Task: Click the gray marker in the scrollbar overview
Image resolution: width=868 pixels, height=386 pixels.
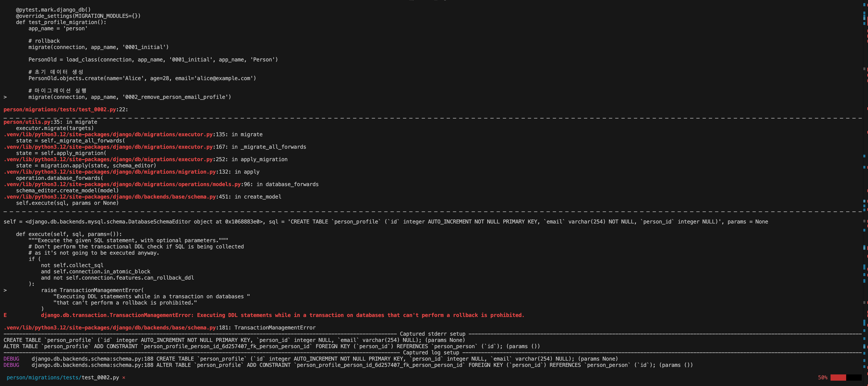Action: click(x=864, y=69)
